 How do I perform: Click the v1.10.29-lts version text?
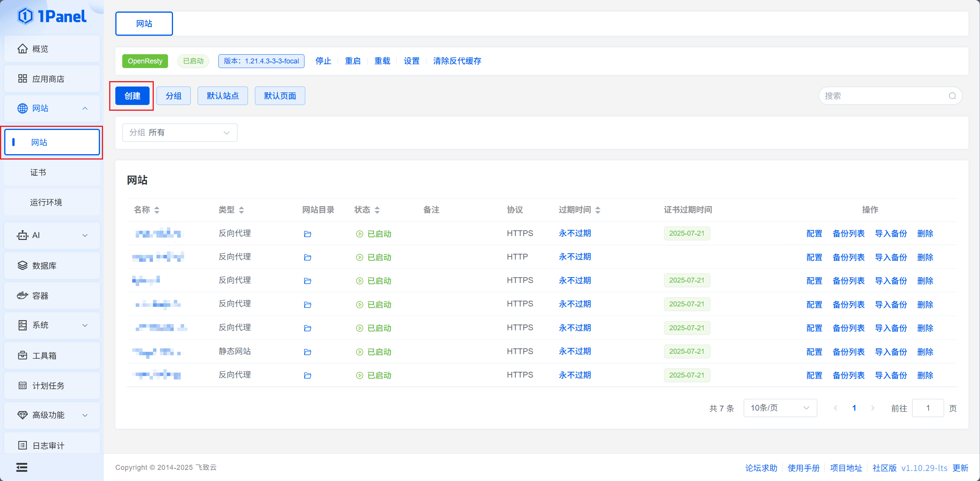(924, 468)
